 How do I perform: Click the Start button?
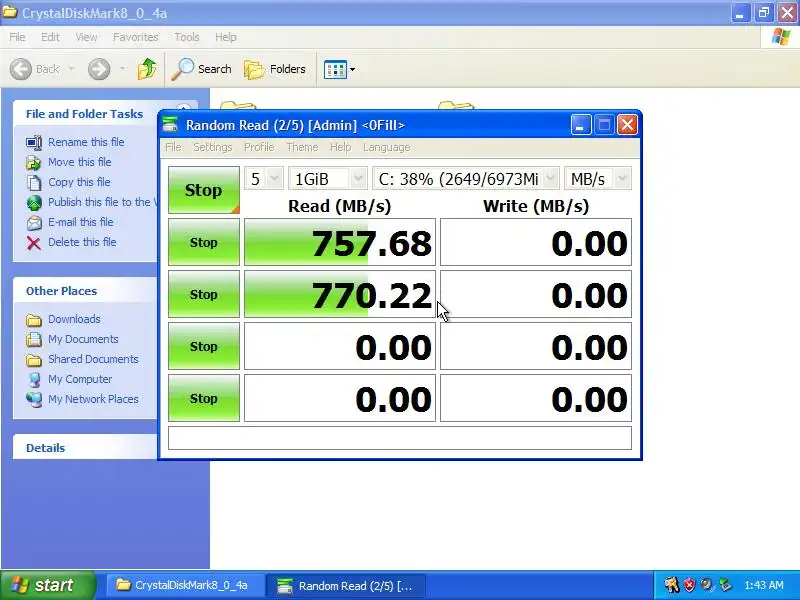point(47,585)
